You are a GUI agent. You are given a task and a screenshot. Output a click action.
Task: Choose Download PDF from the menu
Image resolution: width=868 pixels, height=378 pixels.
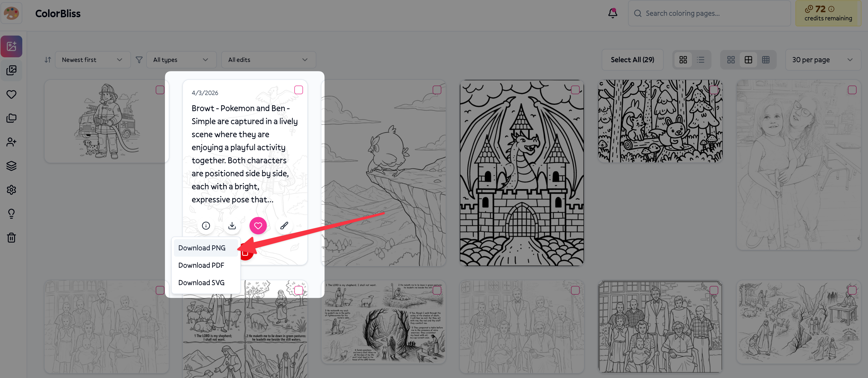click(x=201, y=265)
